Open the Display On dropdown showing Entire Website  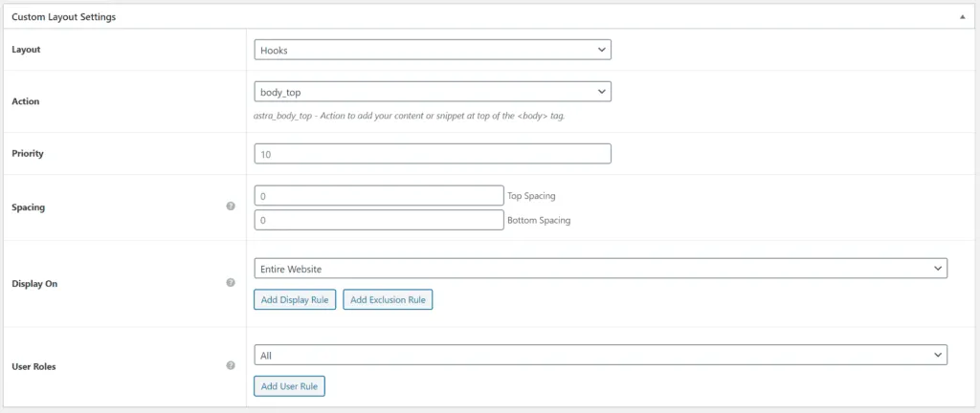click(x=601, y=269)
